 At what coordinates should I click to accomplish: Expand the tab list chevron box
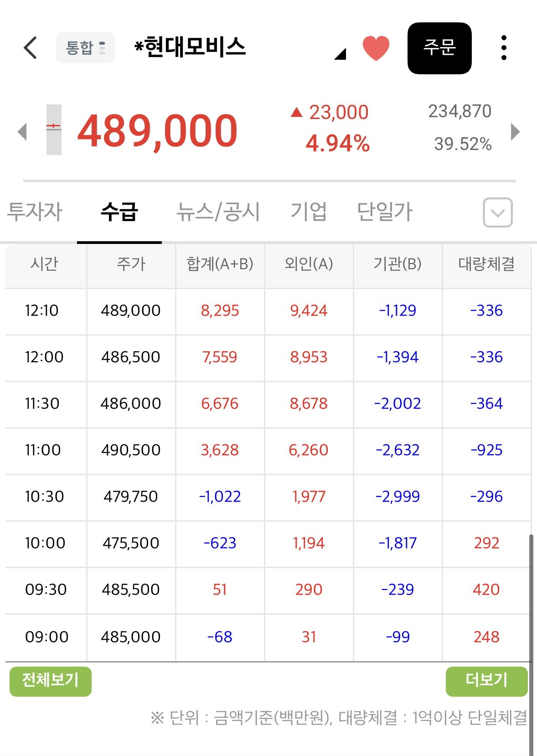click(498, 212)
